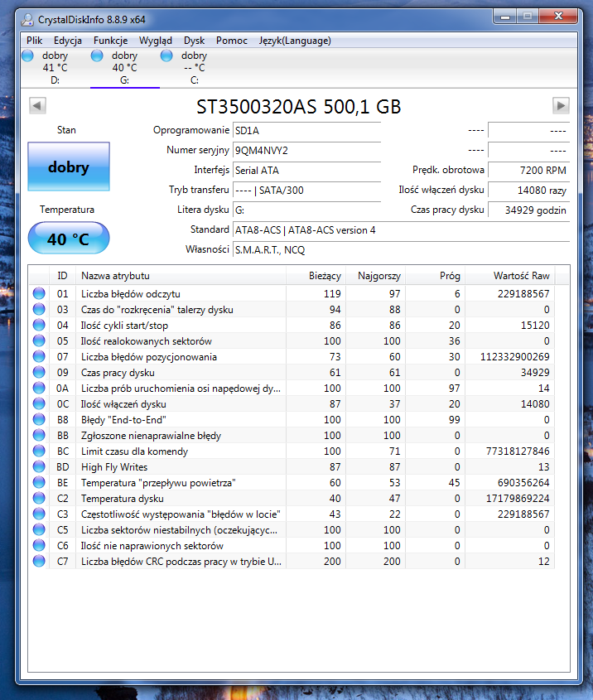Screen dimensions: 593x700
Task: Click status orb for attribute BE
Action: pos(39,482)
